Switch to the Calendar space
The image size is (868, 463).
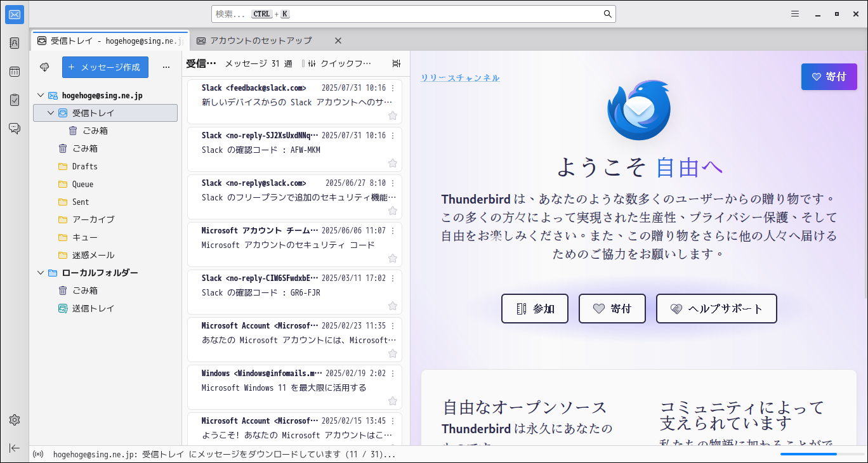point(15,72)
